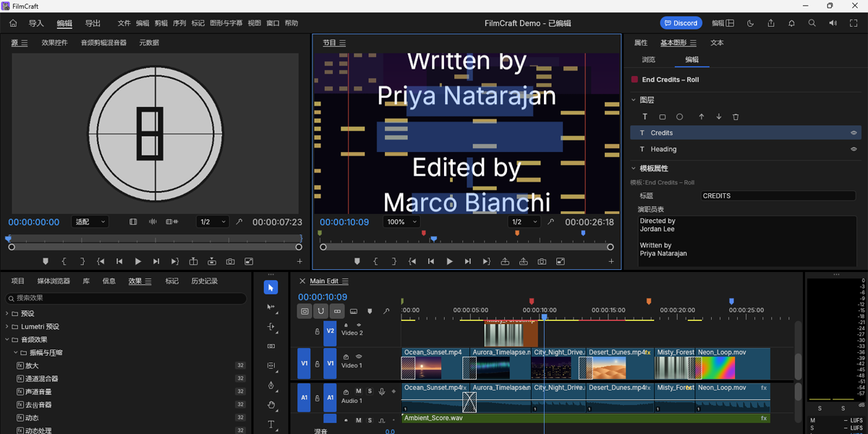868x434 pixels.
Task: Expand the Lumetri 预设 folder
Action: 7,326
